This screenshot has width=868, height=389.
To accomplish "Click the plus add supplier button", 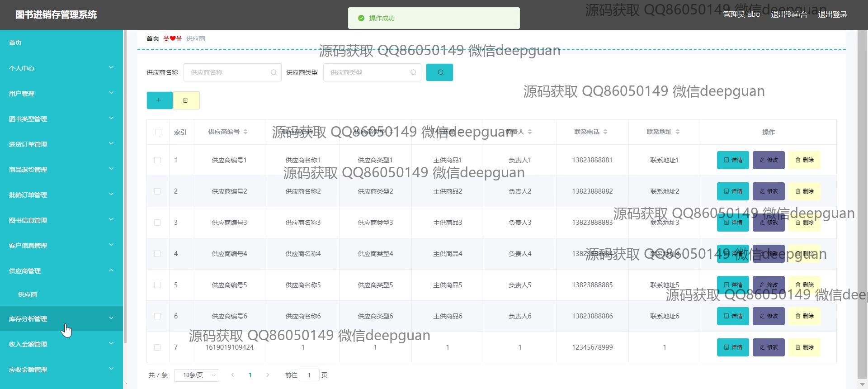I will [x=159, y=100].
